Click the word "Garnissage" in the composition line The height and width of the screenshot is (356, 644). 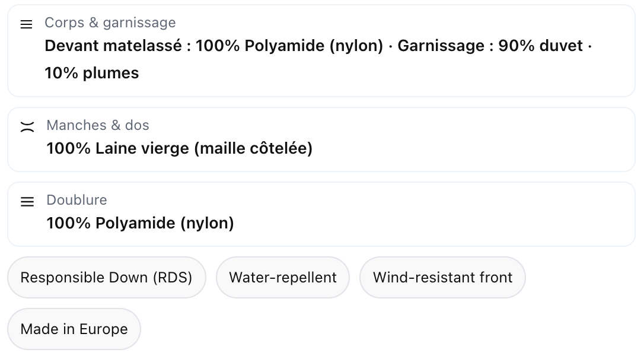(x=441, y=46)
